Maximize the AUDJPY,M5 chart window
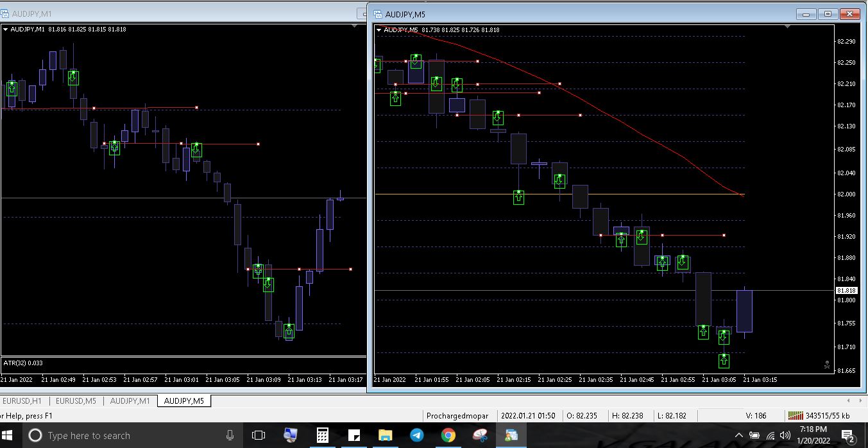Image resolution: width=868 pixels, height=448 pixels. tap(828, 14)
